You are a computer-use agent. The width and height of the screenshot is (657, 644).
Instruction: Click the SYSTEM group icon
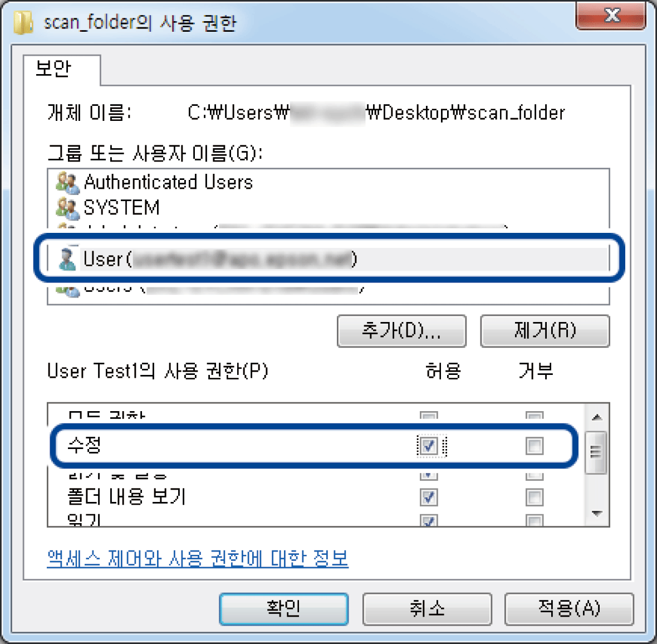click(x=67, y=208)
